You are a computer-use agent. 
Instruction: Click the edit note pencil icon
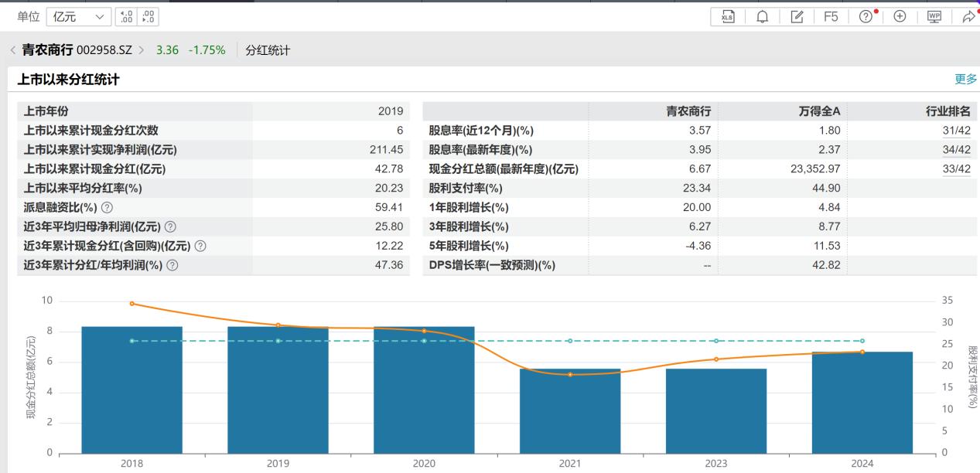pos(797,16)
